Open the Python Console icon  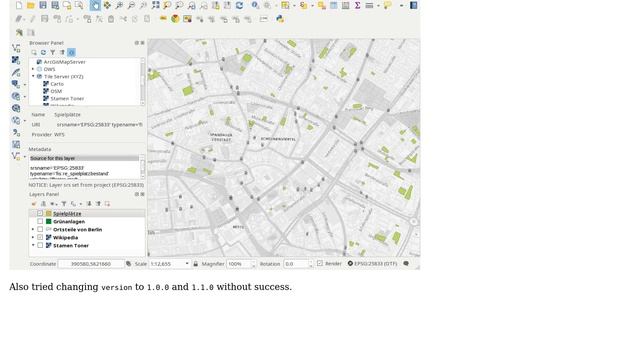click(280, 19)
